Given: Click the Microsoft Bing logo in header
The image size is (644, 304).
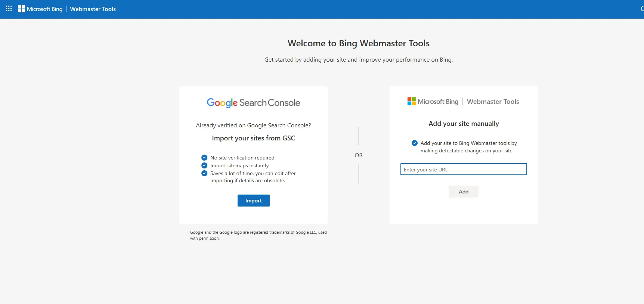Looking at the screenshot, I should click(x=40, y=9).
